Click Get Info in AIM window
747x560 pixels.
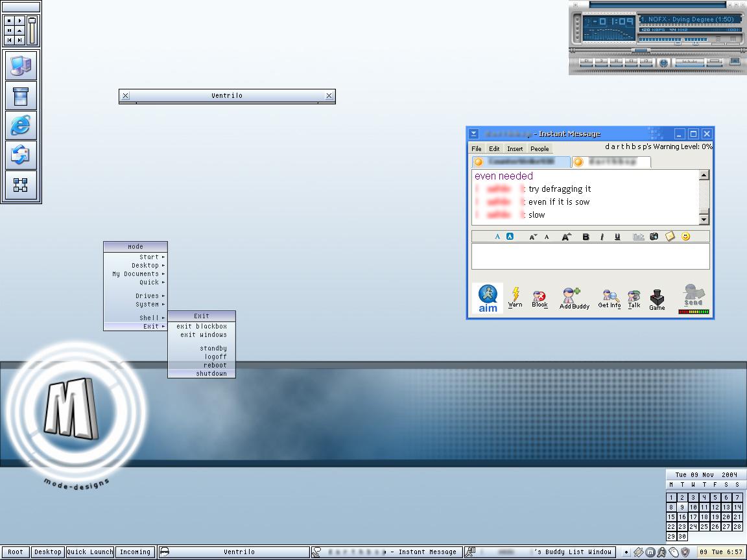[610, 299]
